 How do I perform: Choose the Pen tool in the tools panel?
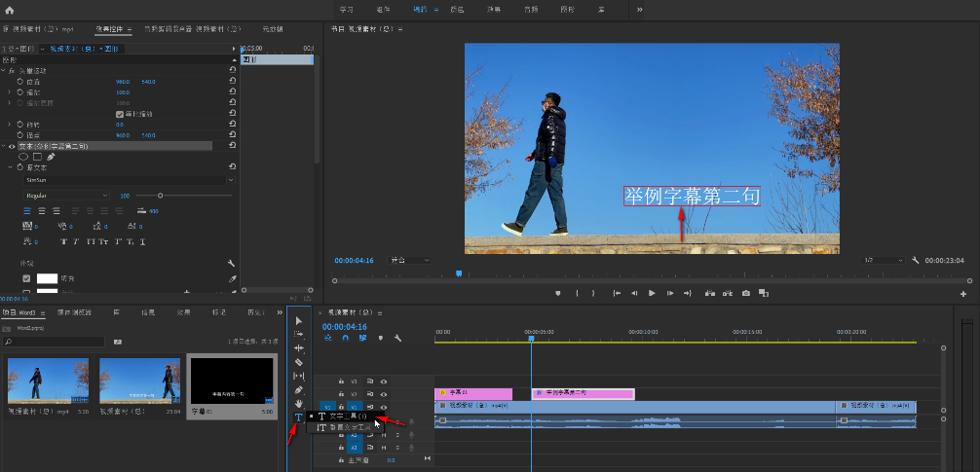(299, 390)
